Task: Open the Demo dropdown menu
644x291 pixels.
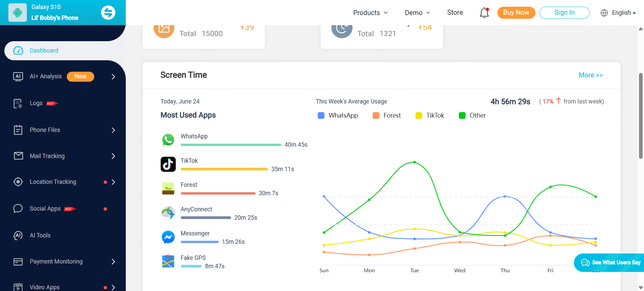Action: click(417, 13)
